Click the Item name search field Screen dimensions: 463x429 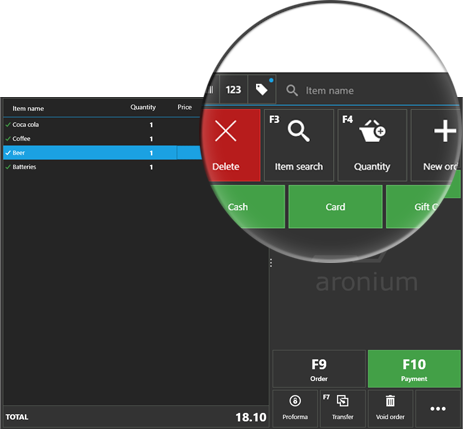tap(367, 90)
